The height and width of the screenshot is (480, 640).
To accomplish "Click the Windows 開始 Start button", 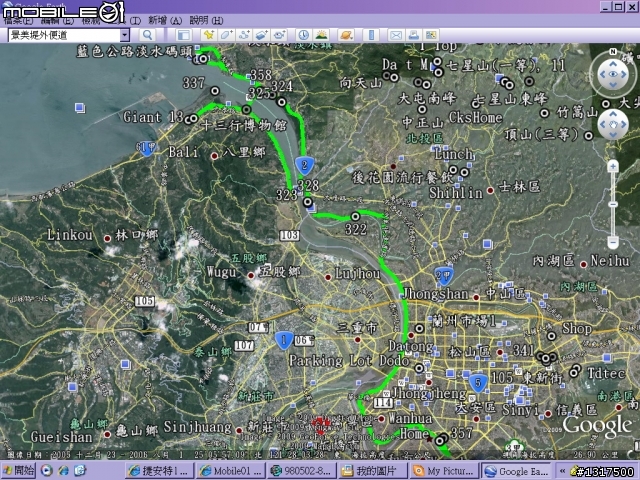I will point(18,471).
